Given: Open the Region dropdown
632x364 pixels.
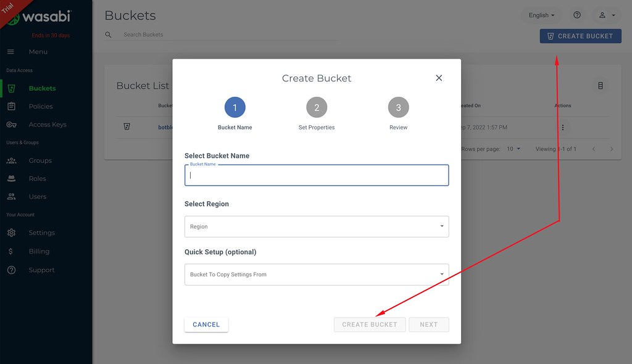Looking at the screenshot, I should coord(317,226).
